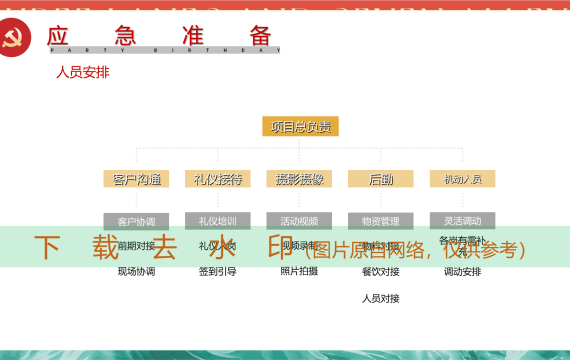Click the grey 活动视频 box

click(x=299, y=221)
